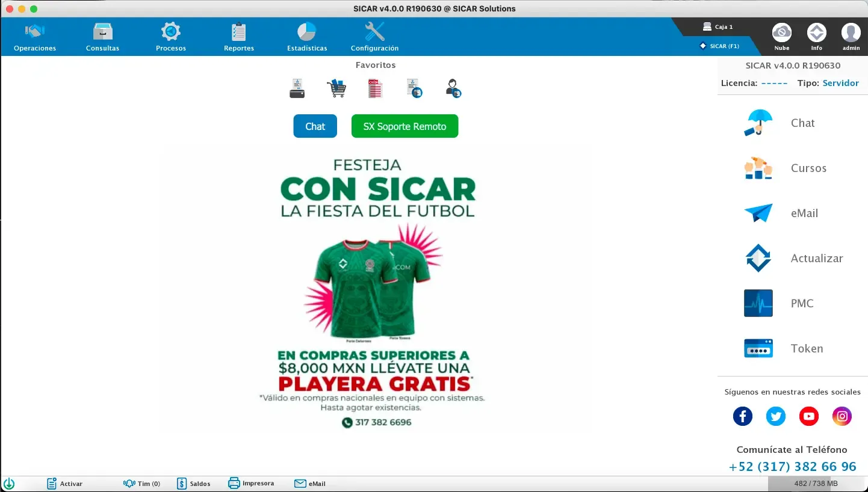Click the phone number +52 (317) 382 66 96
The image size is (868, 492).
[x=792, y=467]
